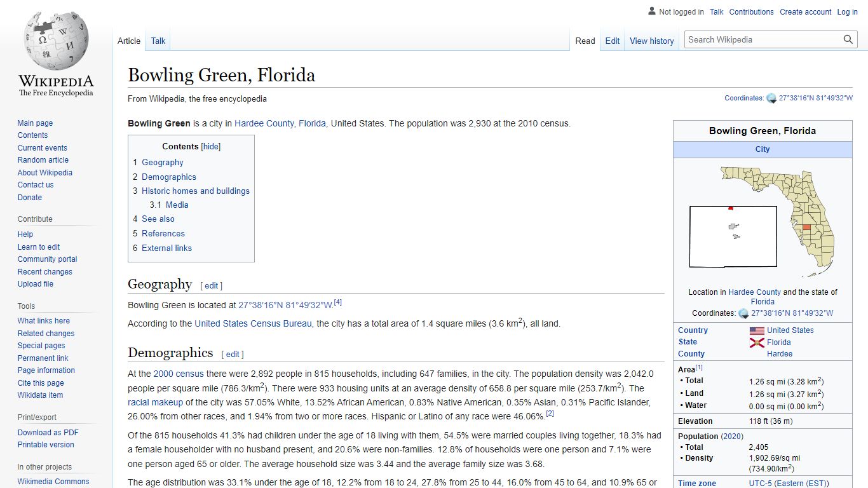Open Cite this page link

41,383
